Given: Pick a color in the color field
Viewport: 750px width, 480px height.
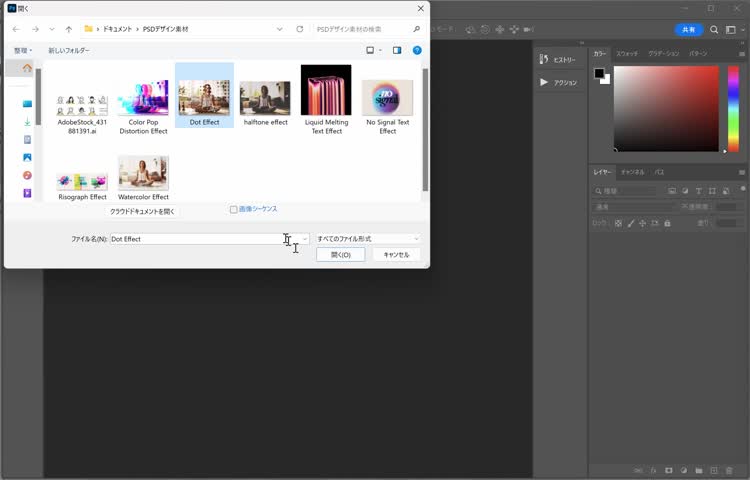Looking at the screenshot, I should [x=666, y=109].
